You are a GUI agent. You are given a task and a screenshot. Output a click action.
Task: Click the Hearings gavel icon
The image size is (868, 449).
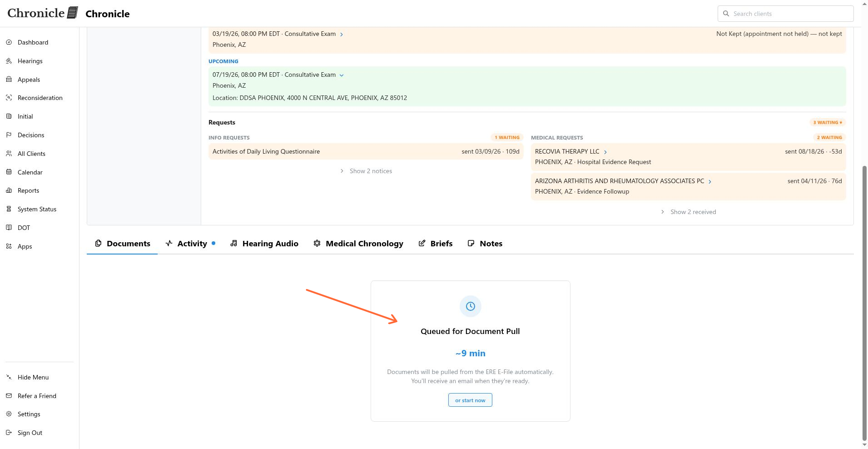(9, 61)
